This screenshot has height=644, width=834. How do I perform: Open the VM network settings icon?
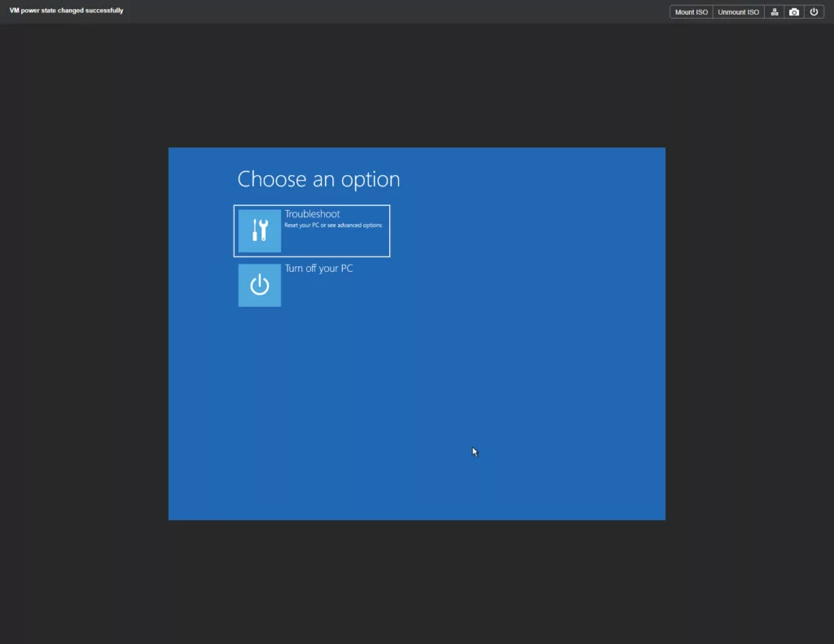(775, 12)
